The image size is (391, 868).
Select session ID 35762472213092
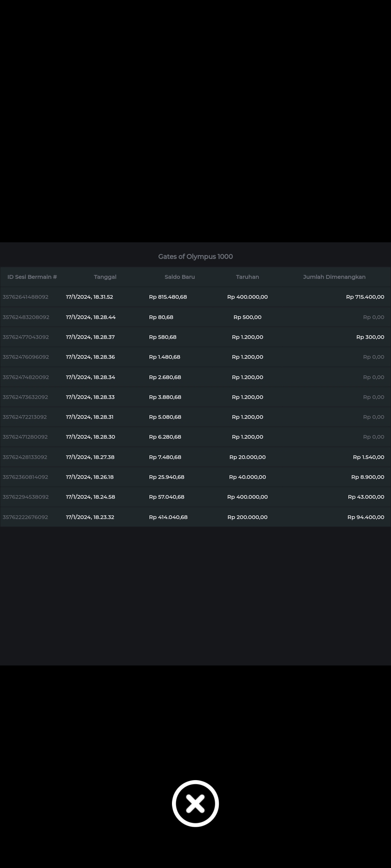coord(25,417)
